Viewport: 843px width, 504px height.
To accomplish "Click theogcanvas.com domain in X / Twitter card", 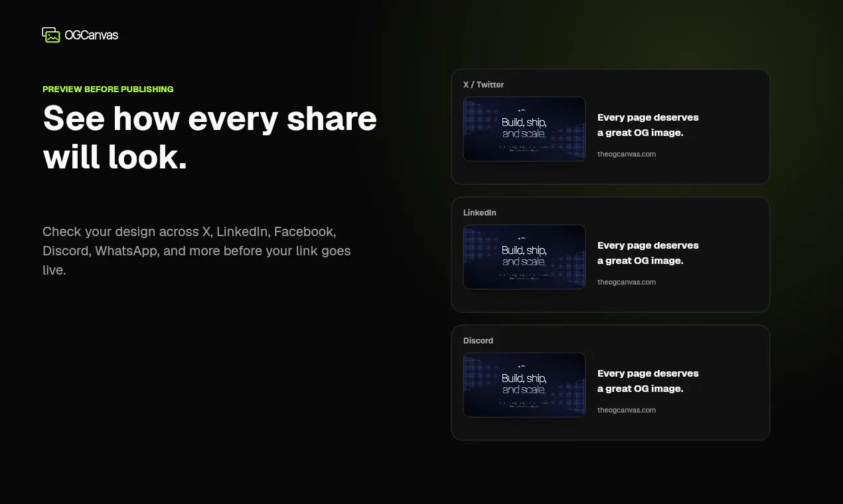I will [627, 154].
